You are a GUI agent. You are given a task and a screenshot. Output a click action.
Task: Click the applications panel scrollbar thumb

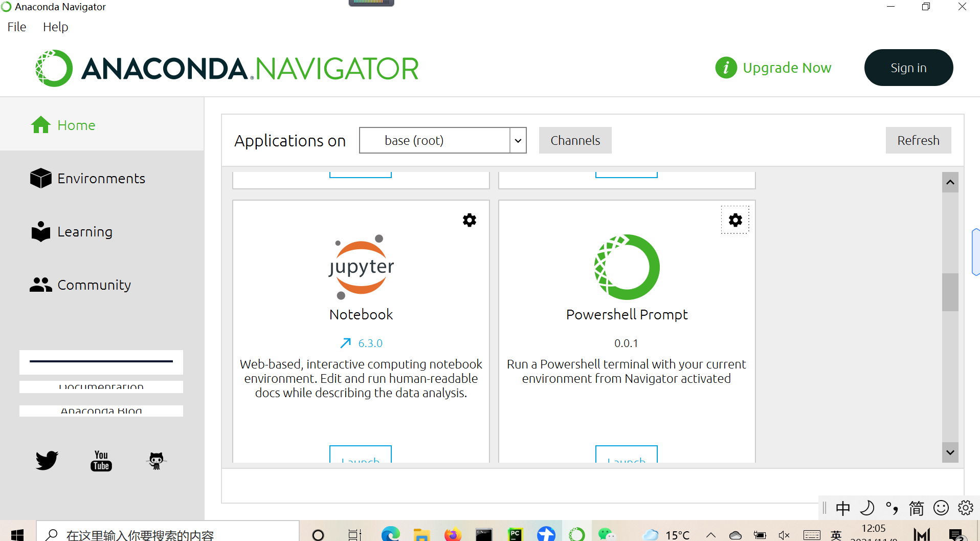tap(950, 292)
